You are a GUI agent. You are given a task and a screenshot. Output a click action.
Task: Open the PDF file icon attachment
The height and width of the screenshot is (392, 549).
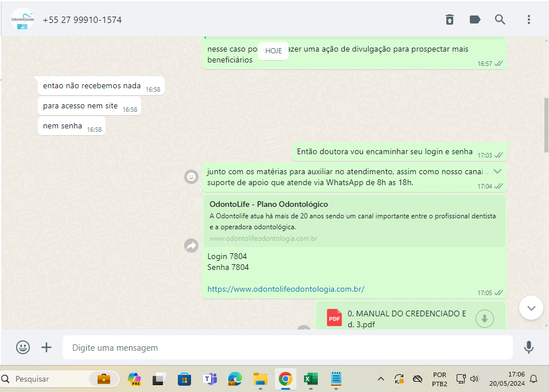334,318
